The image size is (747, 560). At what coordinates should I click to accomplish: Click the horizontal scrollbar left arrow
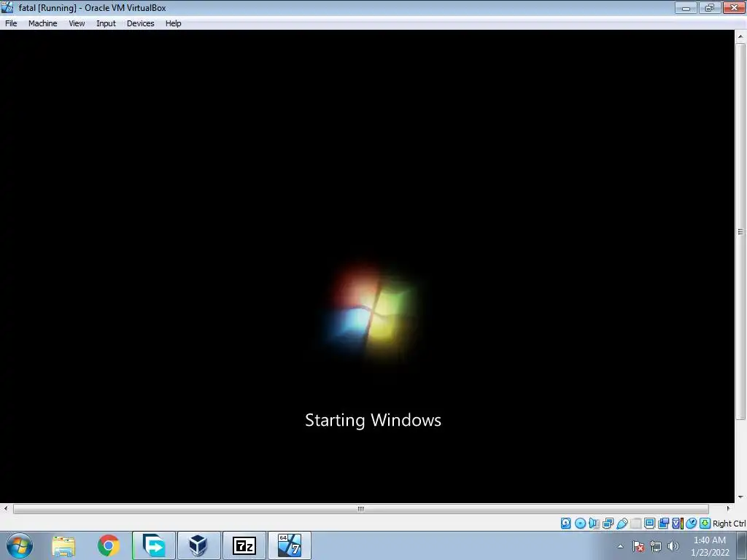click(x=6, y=508)
